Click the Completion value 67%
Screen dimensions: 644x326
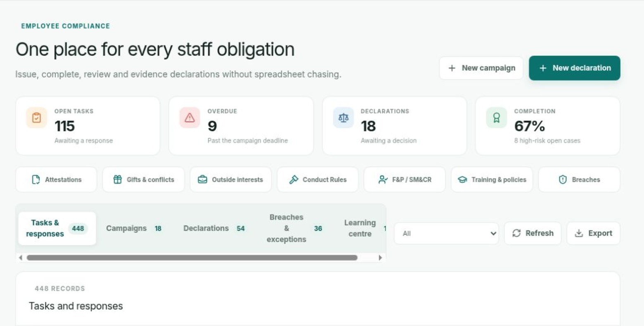(530, 126)
